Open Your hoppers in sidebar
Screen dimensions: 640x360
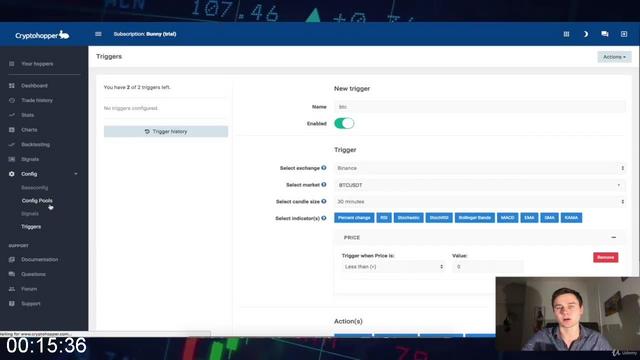tap(37, 64)
